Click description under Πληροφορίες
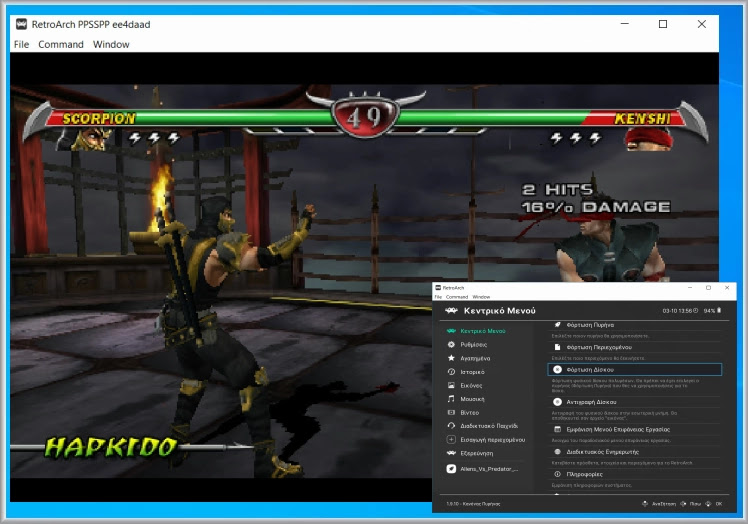This screenshot has width=748, height=524. pyautogui.click(x=592, y=485)
